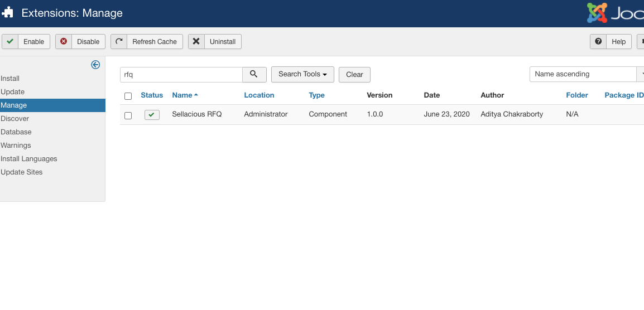The width and height of the screenshot is (644, 310).
Task: Sort by Name column header
Action: click(185, 95)
